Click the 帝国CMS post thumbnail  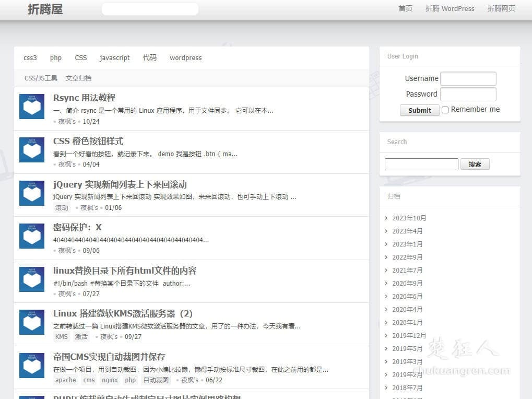click(x=31, y=366)
